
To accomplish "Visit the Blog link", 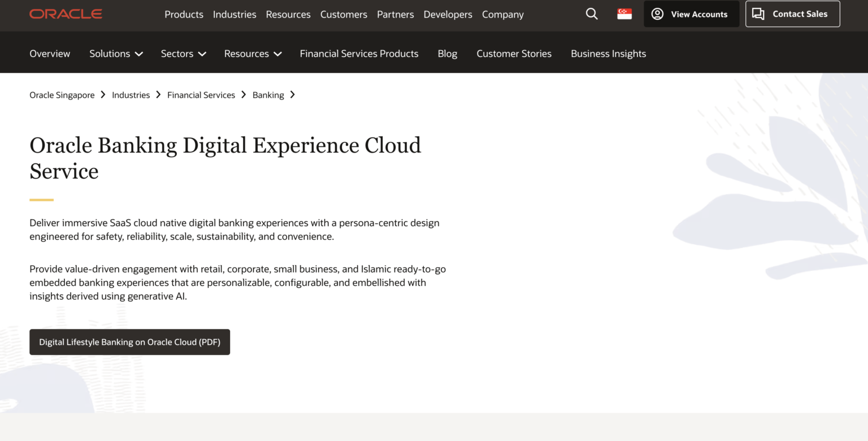I will 447,54.
